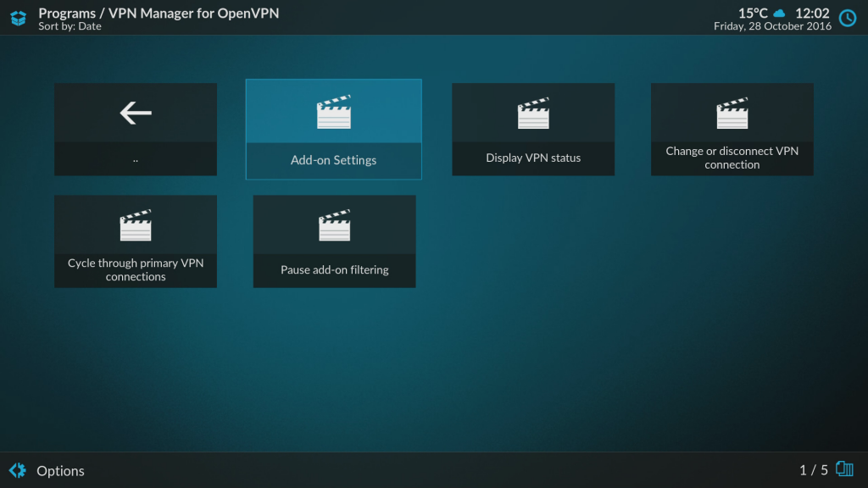Click the clock icon beside the time
The width and height of the screenshot is (868, 488).
pos(848,19)
